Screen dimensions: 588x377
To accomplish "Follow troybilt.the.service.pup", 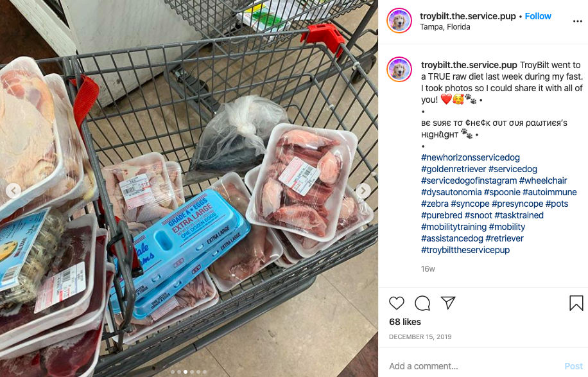I will (x=538, y=16).
